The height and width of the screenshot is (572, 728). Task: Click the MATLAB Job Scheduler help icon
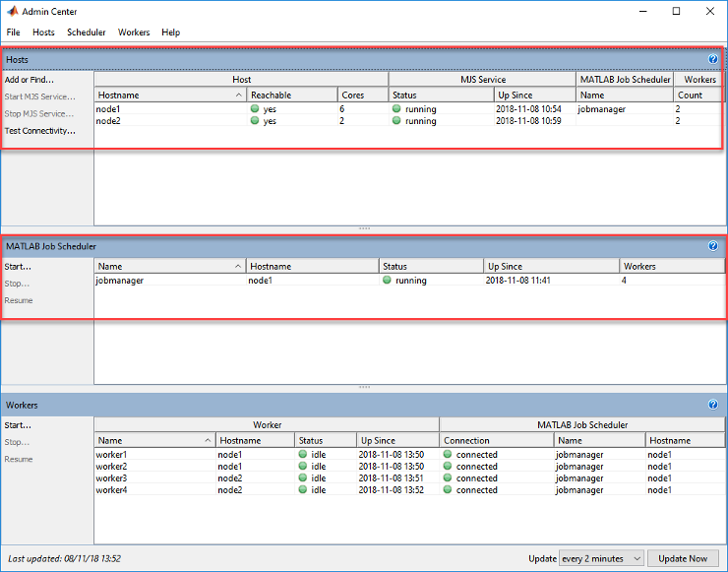click(x=713, y=246)
